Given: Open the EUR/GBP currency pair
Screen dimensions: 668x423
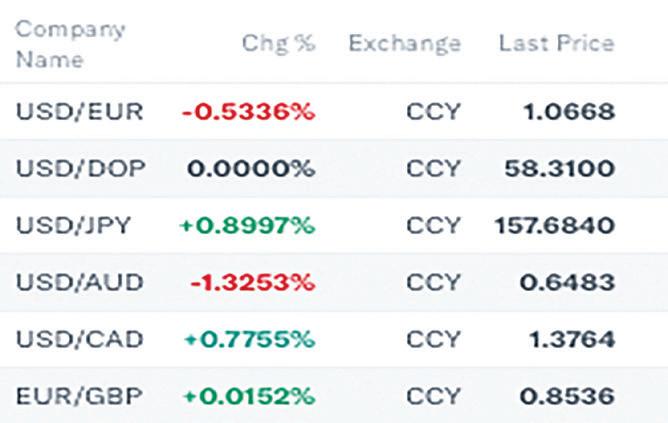Looking at the screenshot, I should (x=79, y=396).
